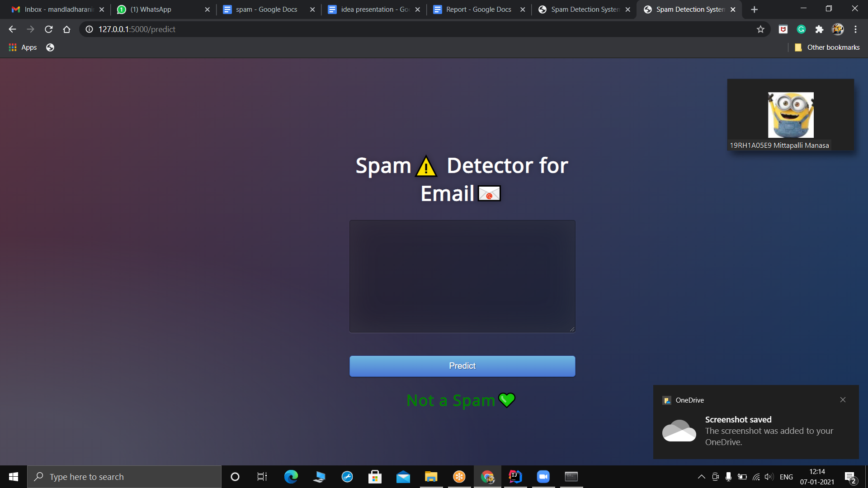Bookmark this page with the star icon
Viewport: 868px width, 488px height.
click(760, 29)
